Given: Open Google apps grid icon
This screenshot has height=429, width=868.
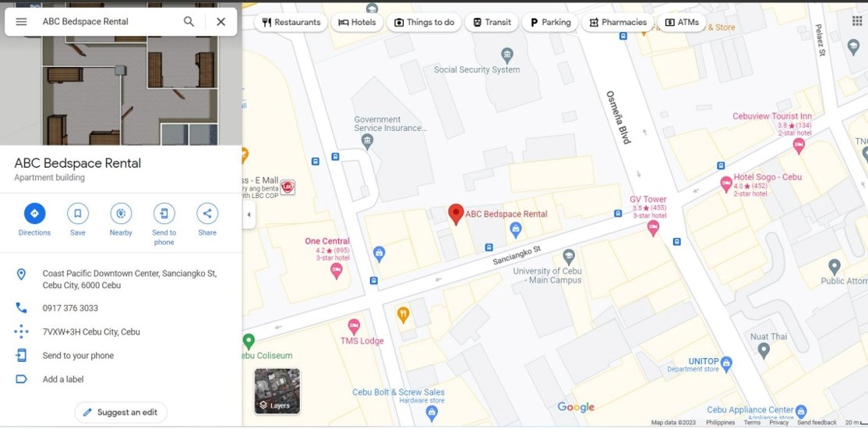Looking at the screenshot, I should coord(857,21).
